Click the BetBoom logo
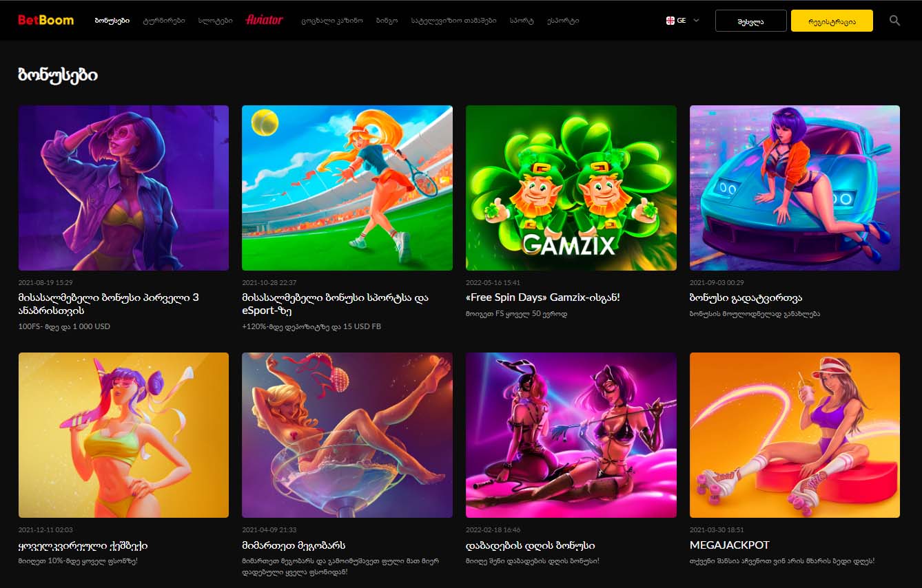Viewport: 922px width, 588px height. 45,20
